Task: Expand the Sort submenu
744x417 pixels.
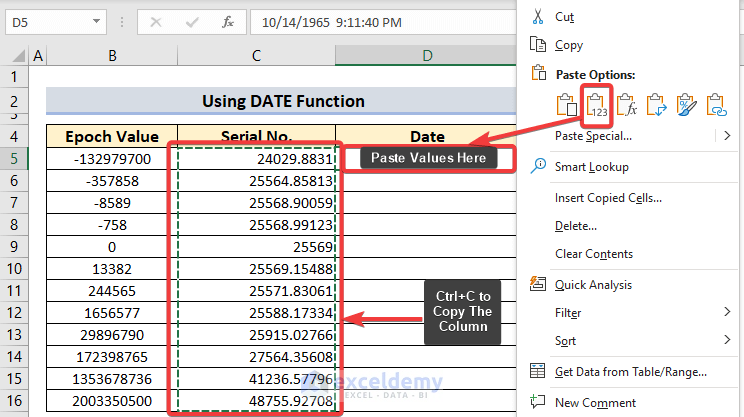Action: (725, 341)
